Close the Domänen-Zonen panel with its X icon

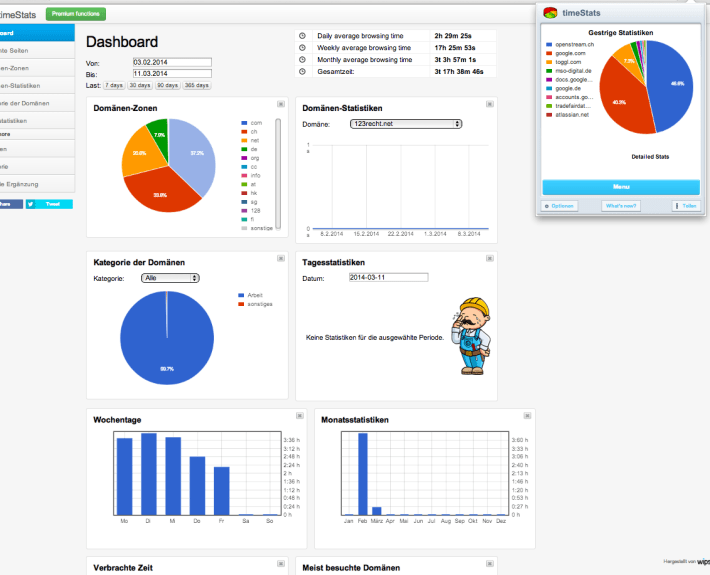(x=282, y=103)
